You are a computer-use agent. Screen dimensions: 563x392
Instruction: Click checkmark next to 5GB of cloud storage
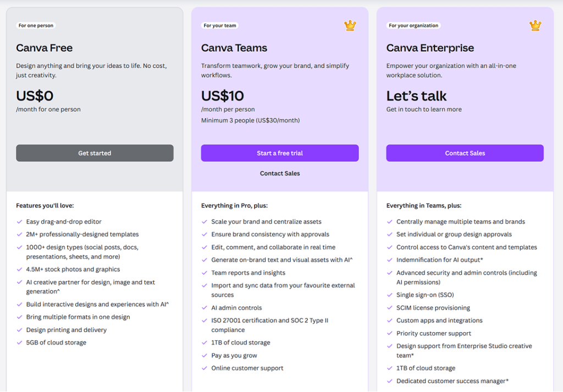20,343
